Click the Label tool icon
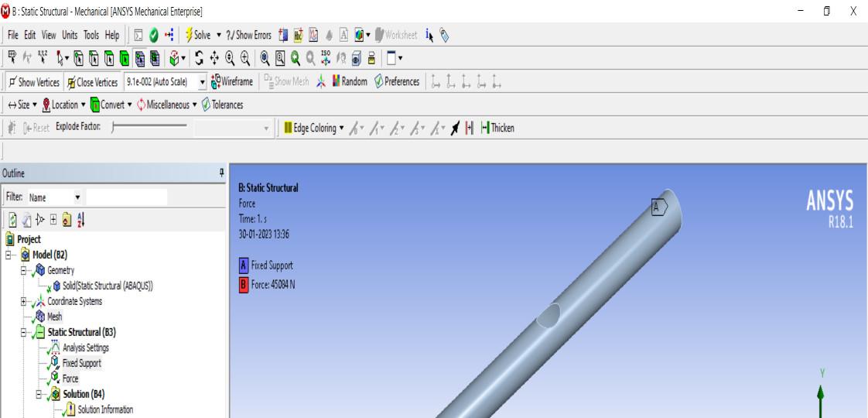Image resolution: width=868 pixels, height=418 pixels. click(12, 58)
